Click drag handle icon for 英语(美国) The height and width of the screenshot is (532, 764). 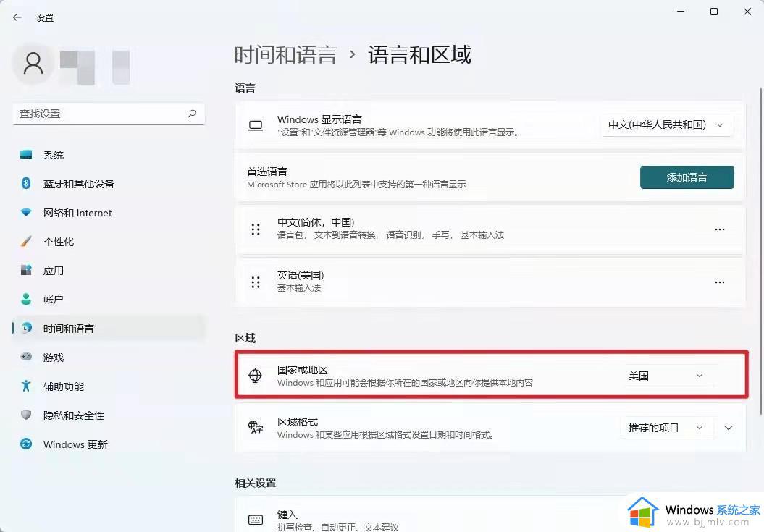pyautogui.click(x=256, y=282)
